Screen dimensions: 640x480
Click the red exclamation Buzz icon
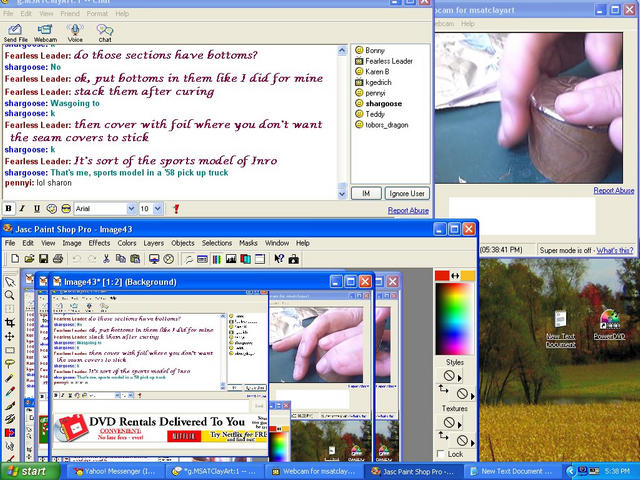176,209
